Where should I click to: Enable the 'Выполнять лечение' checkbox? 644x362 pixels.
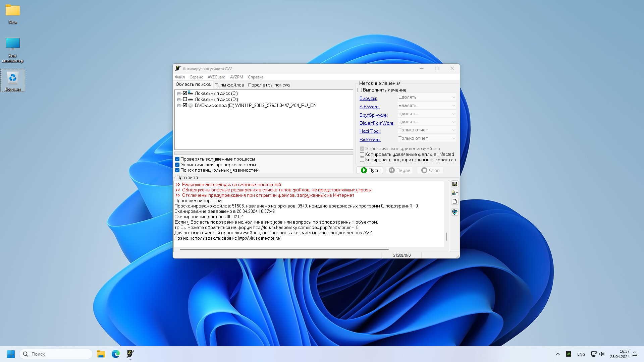[x=360, y=90]
